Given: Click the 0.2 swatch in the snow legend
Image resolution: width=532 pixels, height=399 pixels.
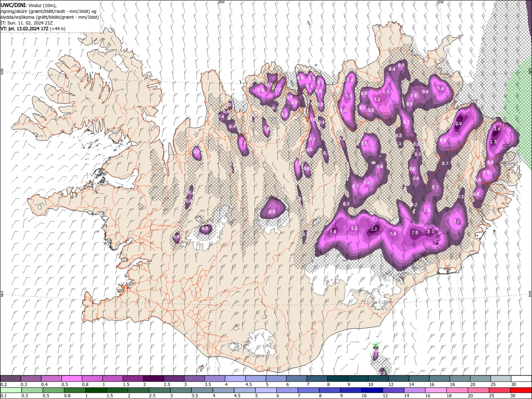Looking at the screenshot, I should [10, 379].
